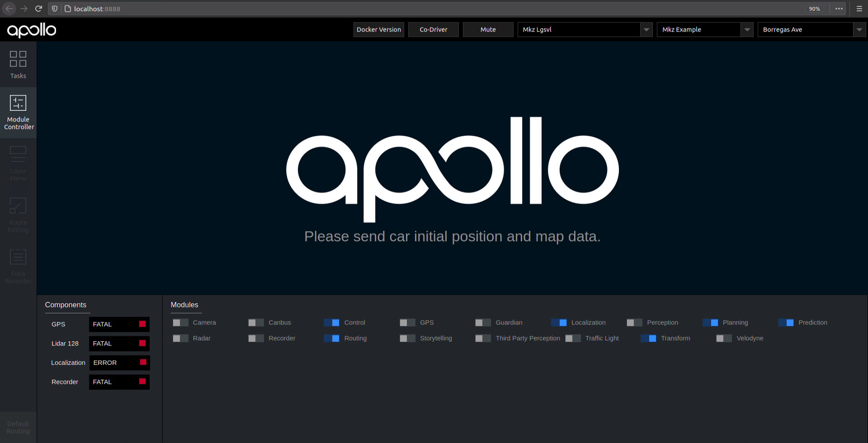
Task: Open the browser page actions ellipsis
Action: point(839,9)
